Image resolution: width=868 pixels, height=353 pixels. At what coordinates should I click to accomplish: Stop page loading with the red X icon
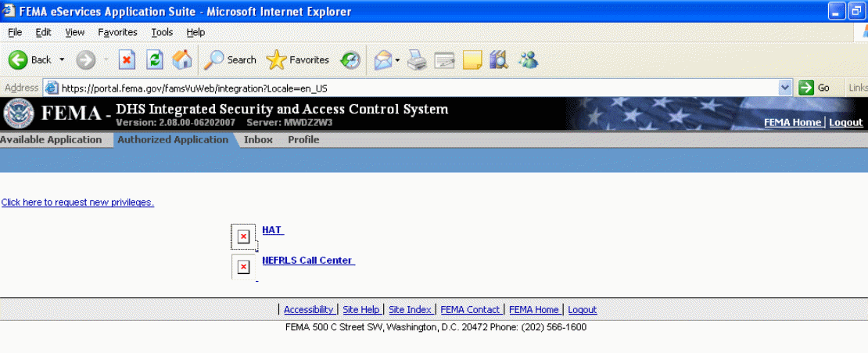coord(127,59)
